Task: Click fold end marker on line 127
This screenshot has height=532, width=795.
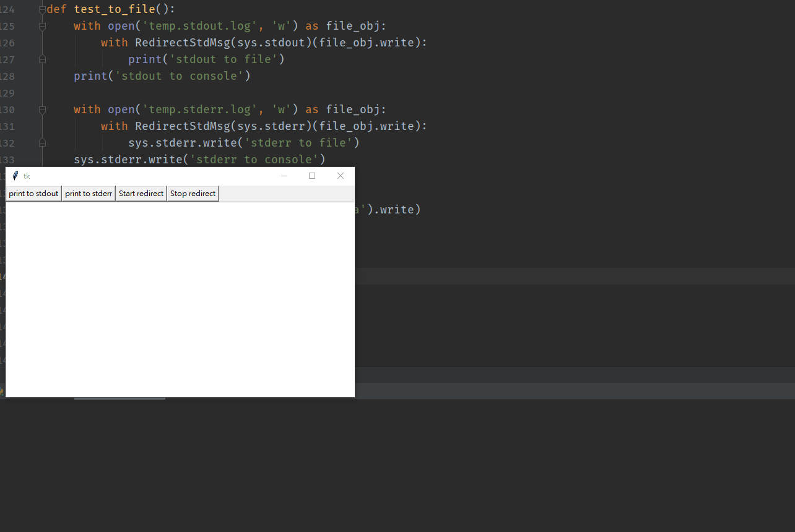Action: tap(42, 59)
